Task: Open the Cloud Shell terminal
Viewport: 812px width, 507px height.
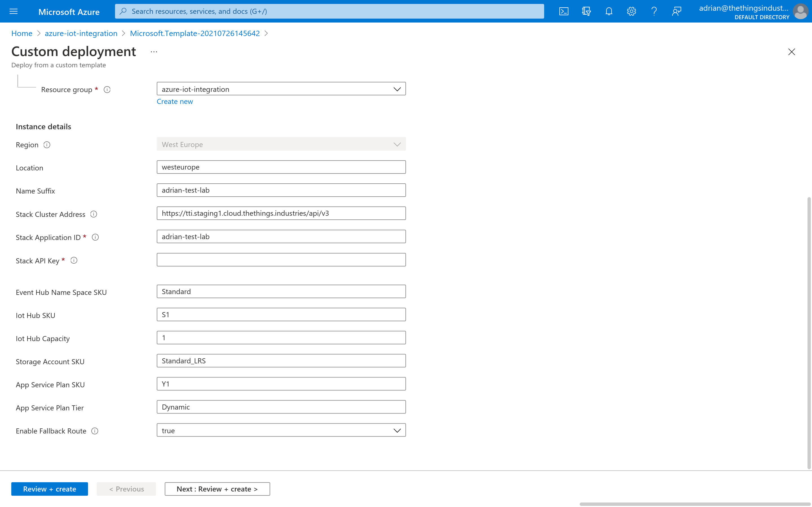Action: pyautogui.click(x=564, y=11)
